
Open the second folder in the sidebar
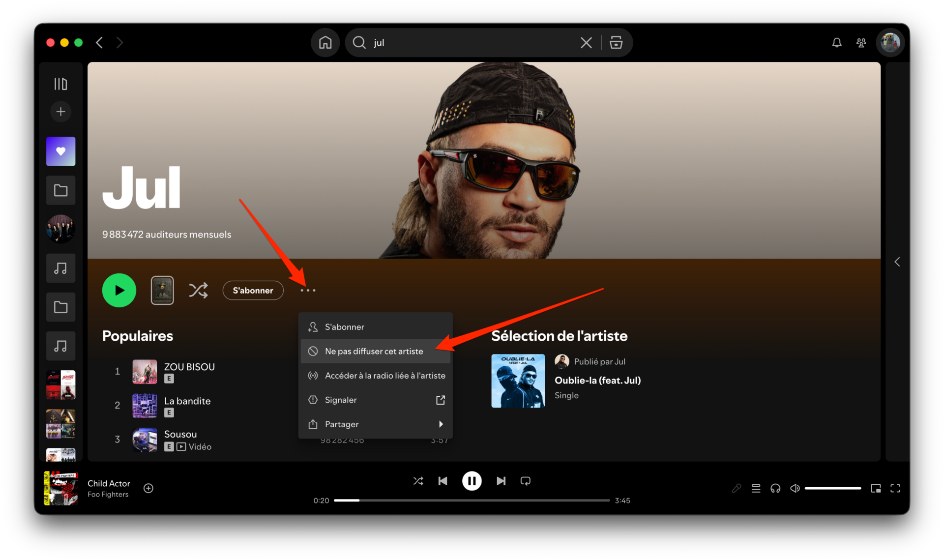pyautogui.click(x=60, y=307)
